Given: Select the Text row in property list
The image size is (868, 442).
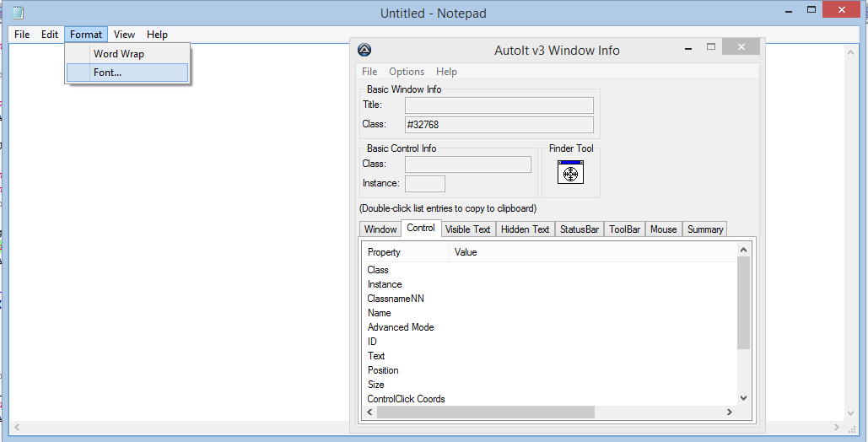Looking at the screenshot, I should pyautogui.click(x=550, y=356).
